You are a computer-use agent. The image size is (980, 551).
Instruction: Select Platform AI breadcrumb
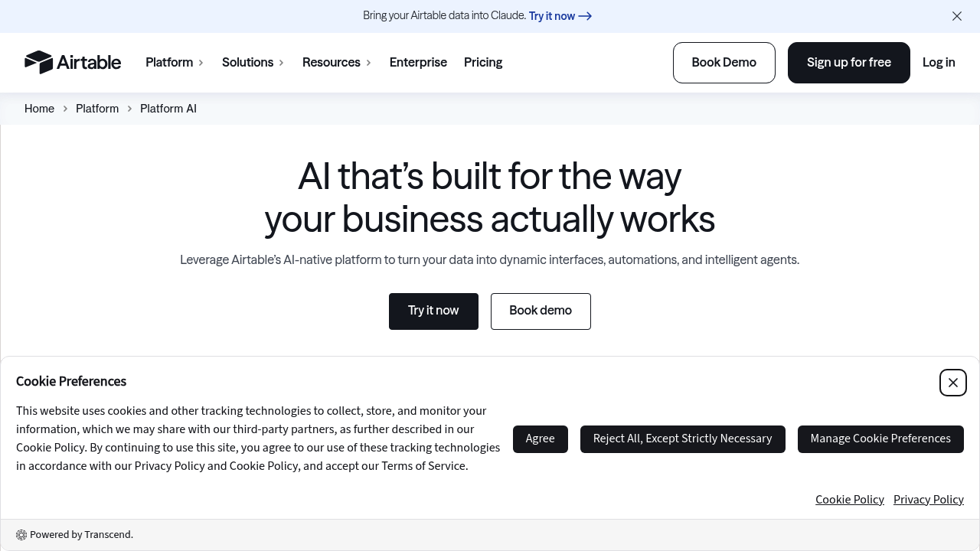[168, 109]
